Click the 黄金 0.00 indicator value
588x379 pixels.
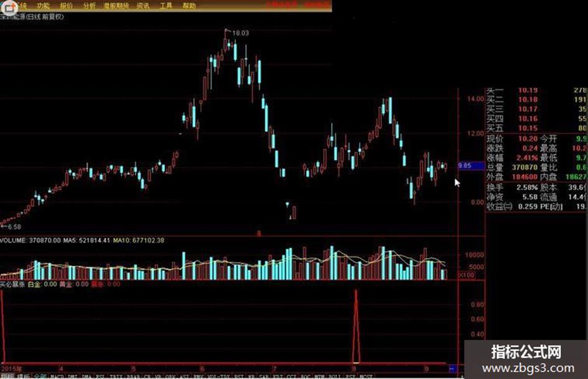tap(74, 284)
